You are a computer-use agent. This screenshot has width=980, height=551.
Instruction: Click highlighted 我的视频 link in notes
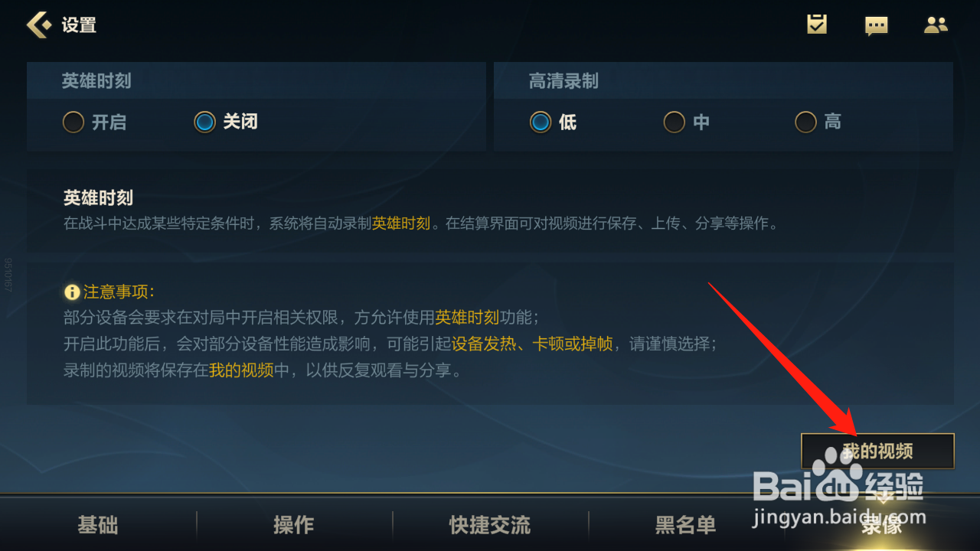(x=241, y=370)
